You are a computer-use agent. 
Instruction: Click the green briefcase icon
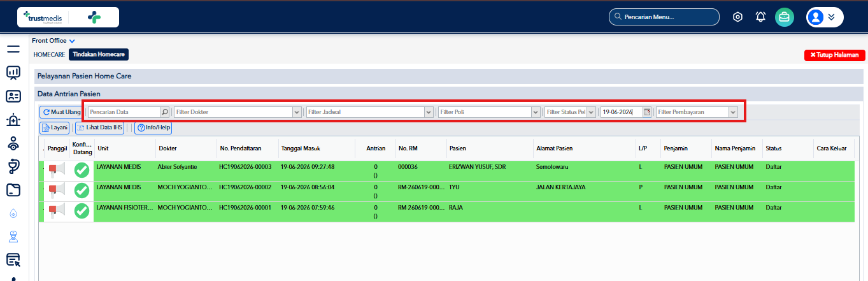[x=784, y=17]
